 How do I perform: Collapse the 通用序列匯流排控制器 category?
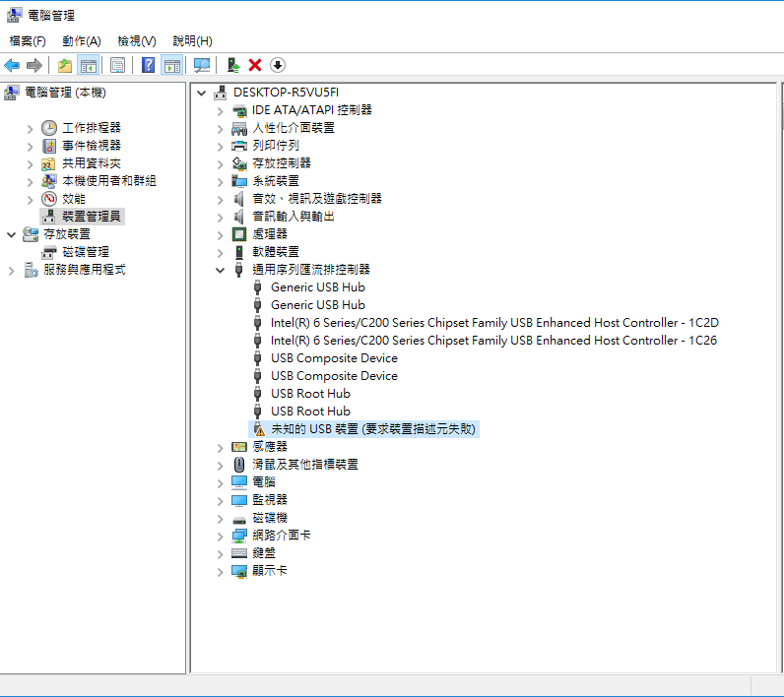point(220,270)
